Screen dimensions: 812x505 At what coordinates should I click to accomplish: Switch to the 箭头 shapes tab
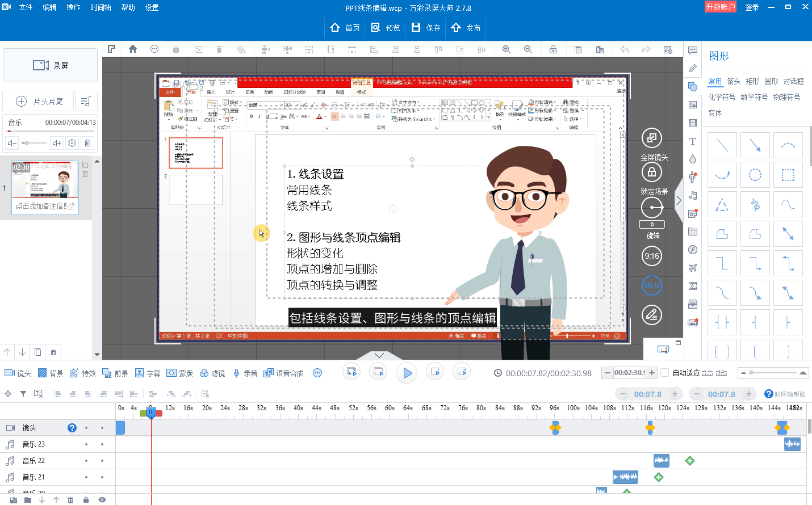point(734,81)
